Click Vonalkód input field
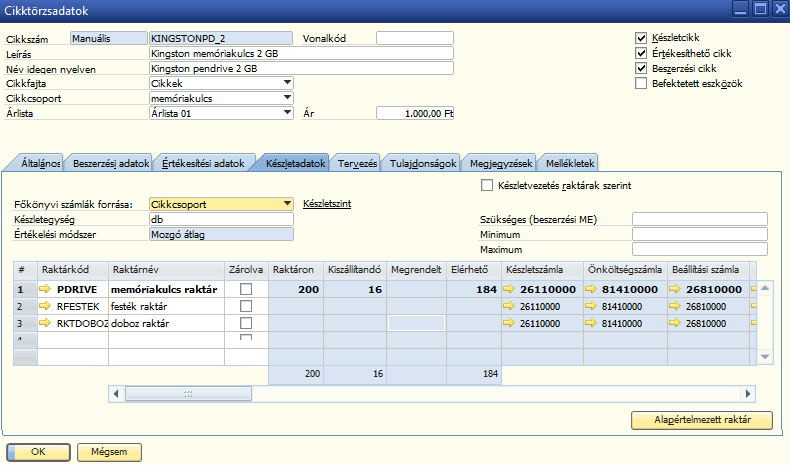Image resolution: width=790 pixels, height=465 pixels. click(415, 38)
